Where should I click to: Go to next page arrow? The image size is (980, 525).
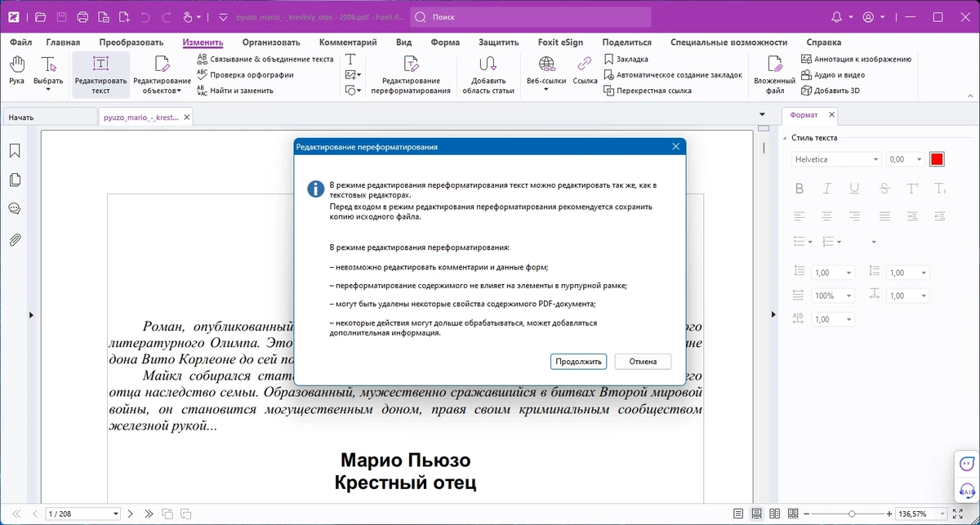(x=131, y=514)
